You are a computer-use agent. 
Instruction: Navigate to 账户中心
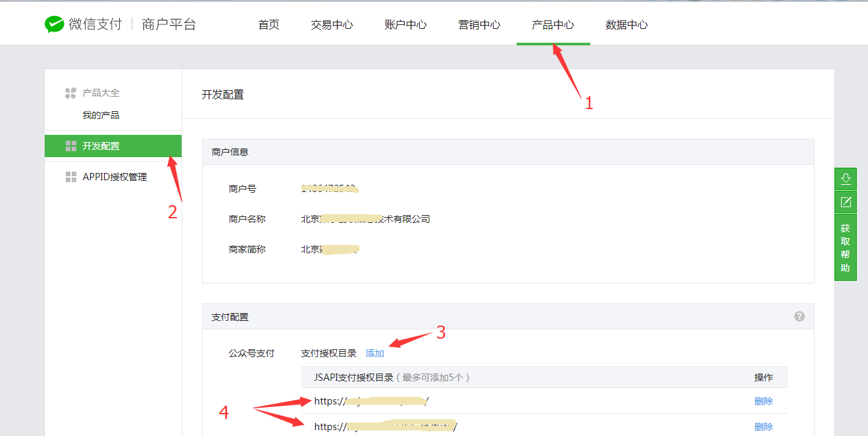click(x=405, y=24)
